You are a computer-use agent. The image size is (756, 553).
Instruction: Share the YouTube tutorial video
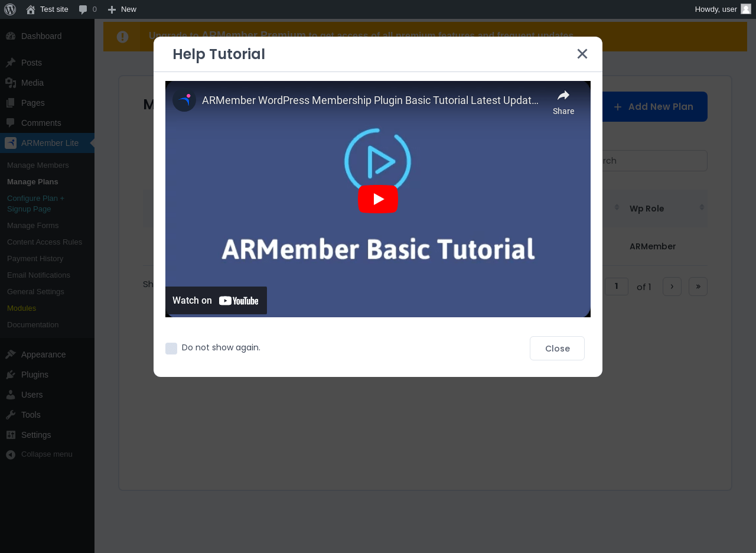(563, 102)
